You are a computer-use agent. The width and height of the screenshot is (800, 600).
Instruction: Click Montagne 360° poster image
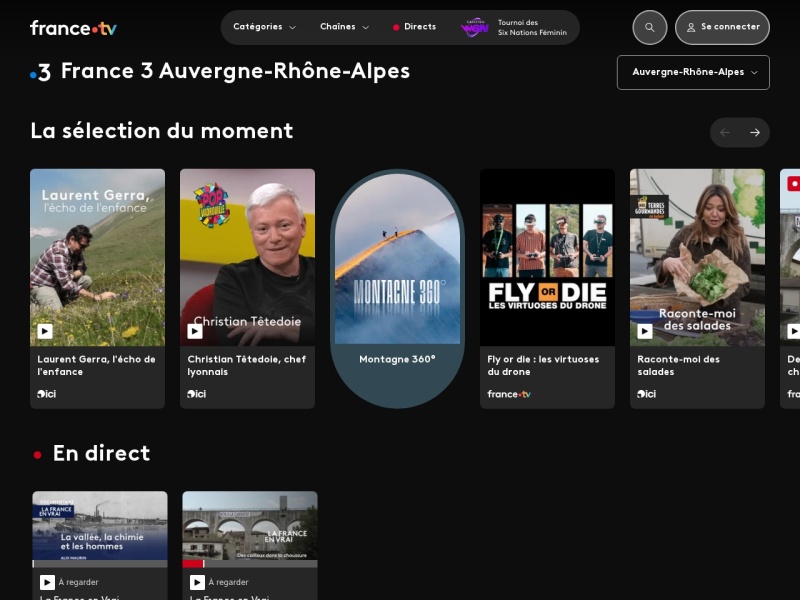(397, 259)
